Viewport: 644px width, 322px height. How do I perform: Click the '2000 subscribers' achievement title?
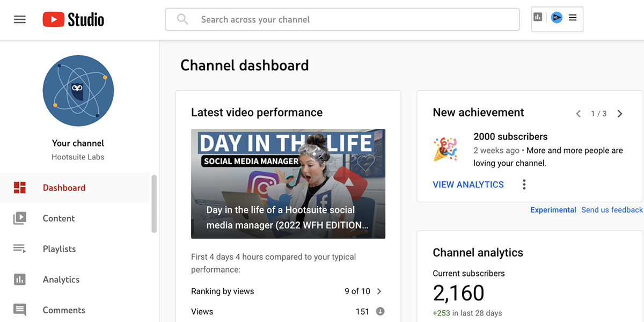[x=510, y=136]
